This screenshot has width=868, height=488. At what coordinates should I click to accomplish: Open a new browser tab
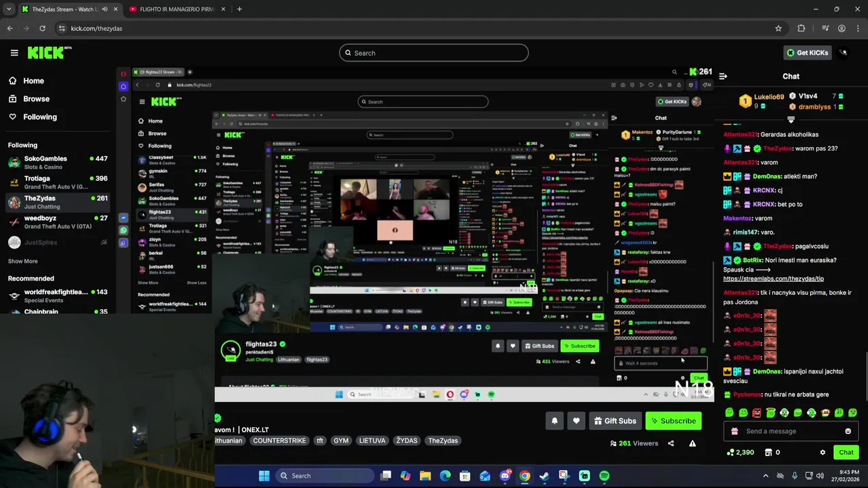pos(239,9)
